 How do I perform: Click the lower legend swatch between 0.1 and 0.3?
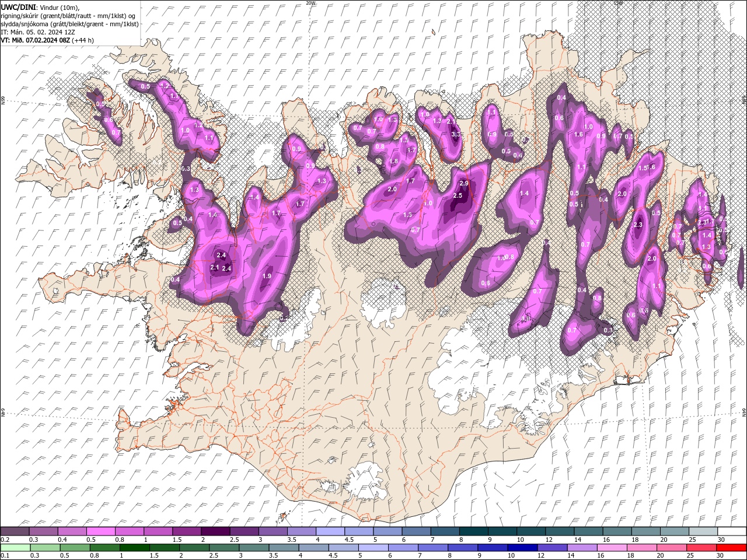point(15,548)
